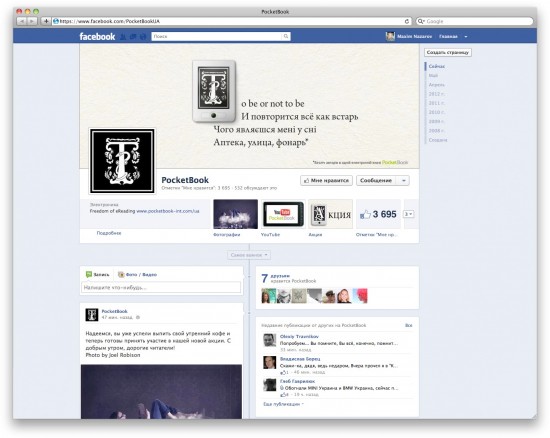Image resolution: width=550 pixels, height=438 pixels.
Task: Expand the apps count dropdown showing 3
Action: point(409,214)
